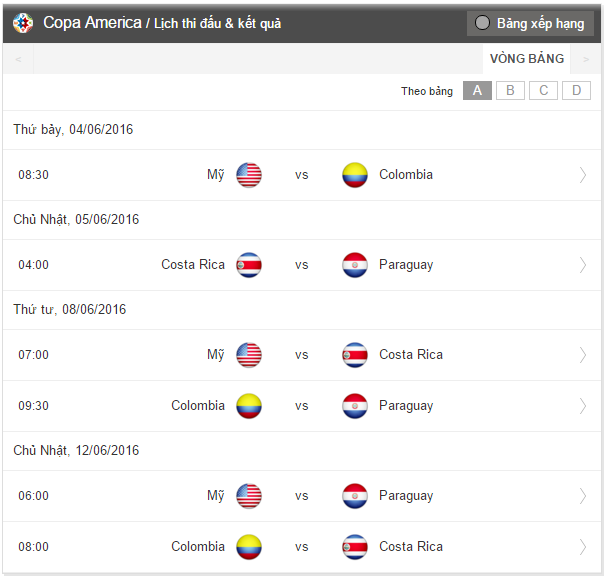Screen dimensions: 608x583
Task: Click the Costa Rica flag in the 07:00 match
Action: pyautogui.click(x=355, y=355)
